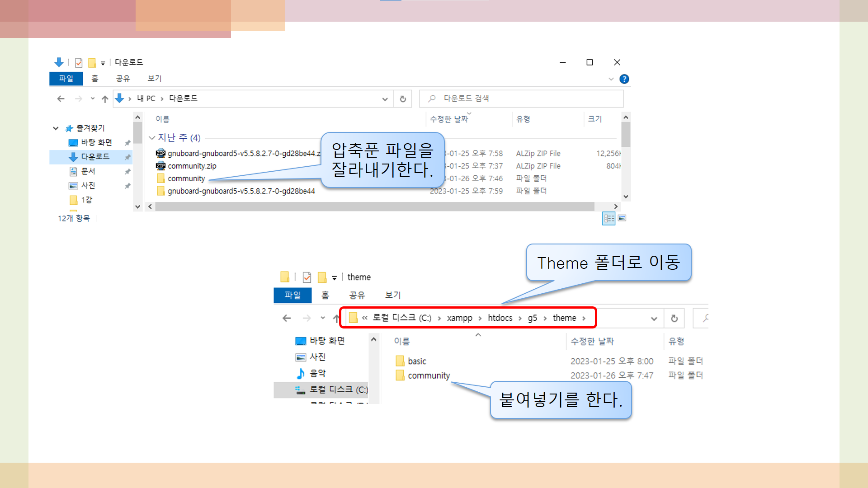This screenshot has height=488, width=868.
Task: Open the 파일 tab in Downloads window
Action: pos(66,79)
